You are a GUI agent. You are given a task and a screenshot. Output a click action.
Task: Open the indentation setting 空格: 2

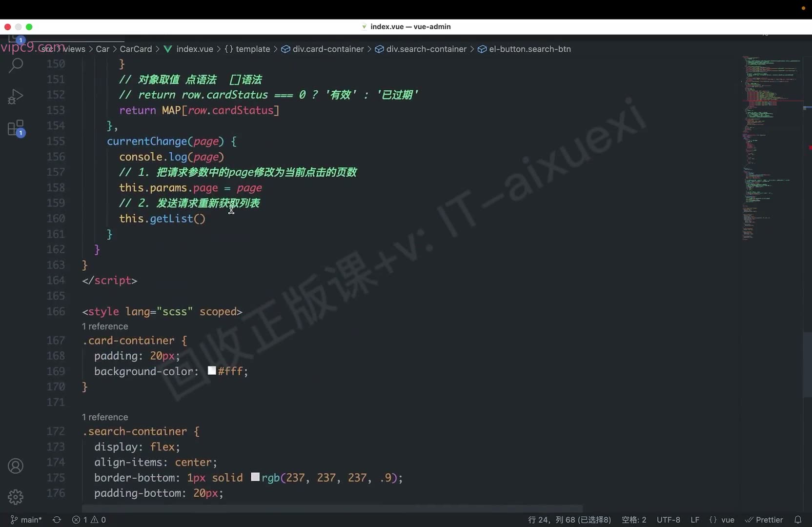[x=634, y=520]
